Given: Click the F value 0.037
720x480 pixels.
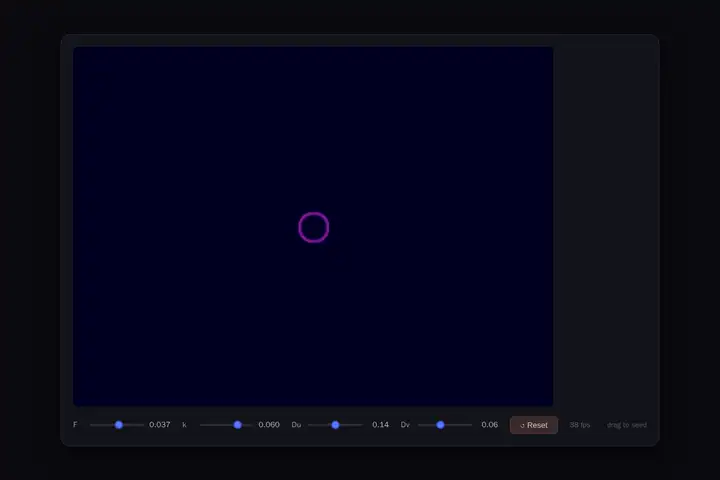Looking at the screenshot, I should [x=159, y=425].
